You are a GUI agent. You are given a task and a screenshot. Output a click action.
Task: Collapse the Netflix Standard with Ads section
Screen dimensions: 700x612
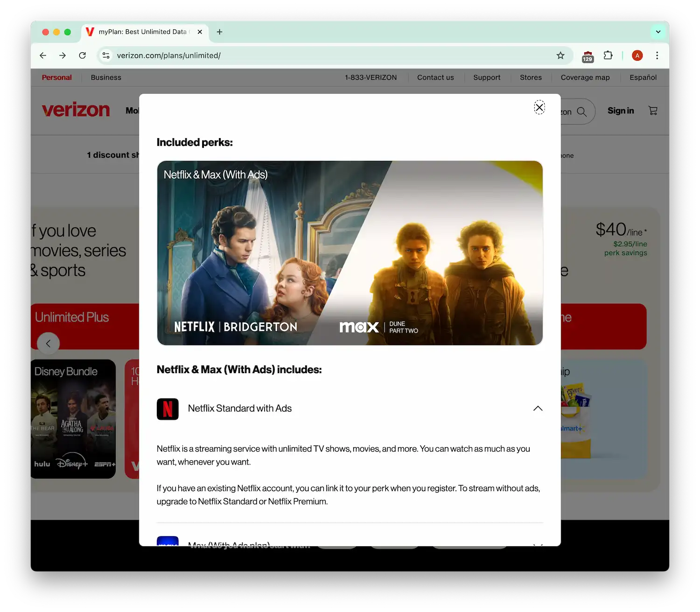pyautogui.click(x=538, y=408)
